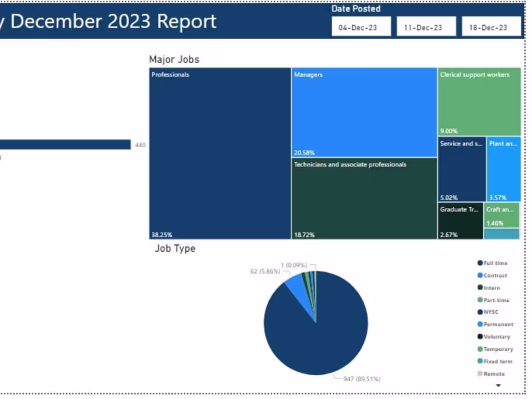Click the Full time legend marker
The image size is (532, 399).
coord(479,263)
